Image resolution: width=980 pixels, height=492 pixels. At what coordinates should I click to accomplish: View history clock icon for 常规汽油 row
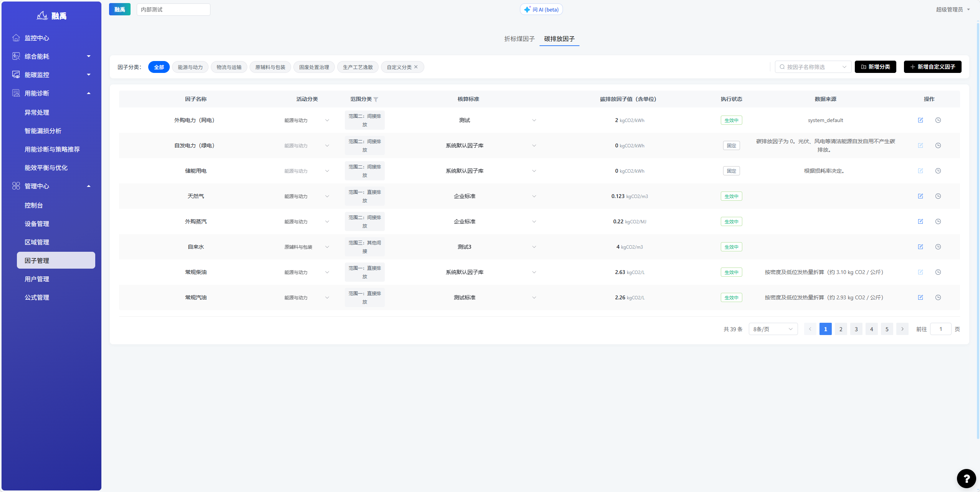tap(938, 297)
